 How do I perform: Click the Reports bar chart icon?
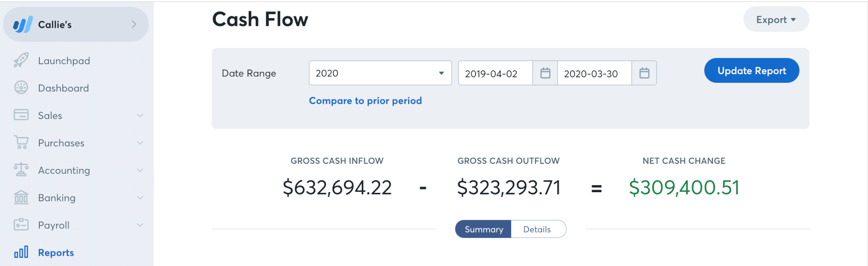(x=21, y=252)
